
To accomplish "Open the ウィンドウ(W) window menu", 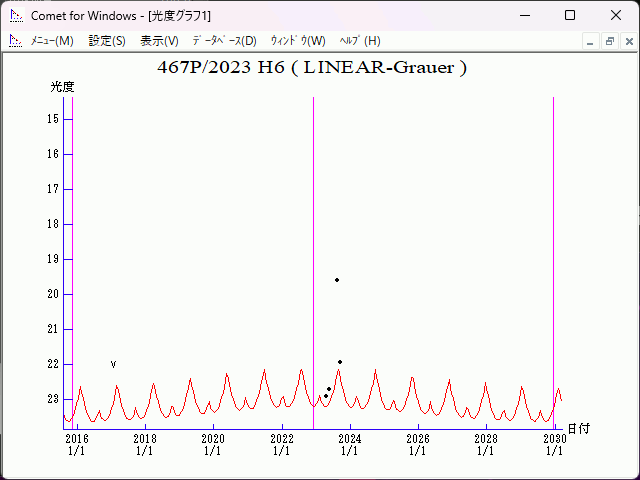I will click(298, 41).
